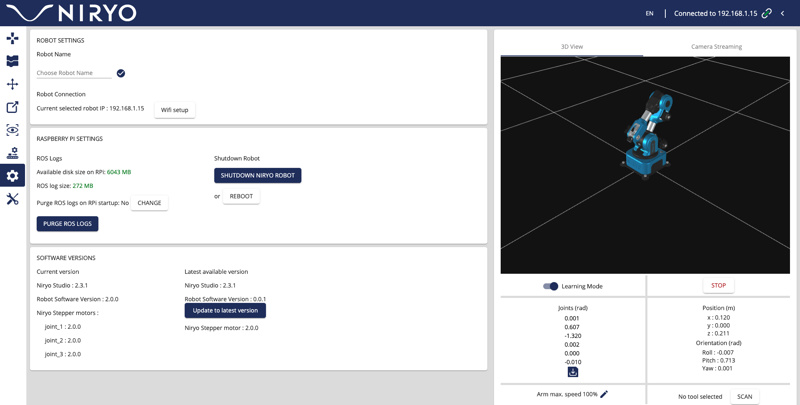Screen dimensions: 800x405
Task: Click SHUTDOWN NIRYO ROBOT button
Action: click(258, 175)
